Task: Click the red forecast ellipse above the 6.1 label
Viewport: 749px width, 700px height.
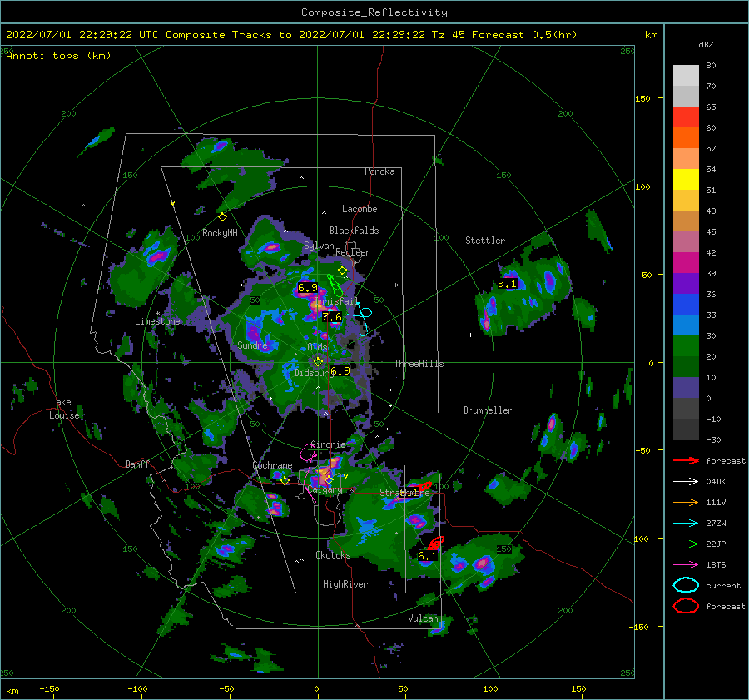Action: (x=435, y=543)
